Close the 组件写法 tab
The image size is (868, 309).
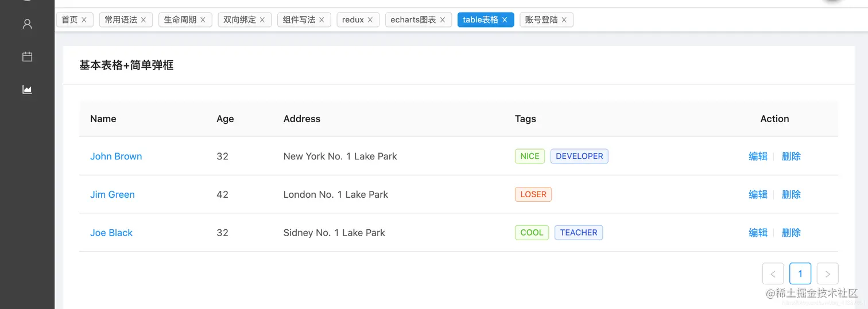[321, 20]
